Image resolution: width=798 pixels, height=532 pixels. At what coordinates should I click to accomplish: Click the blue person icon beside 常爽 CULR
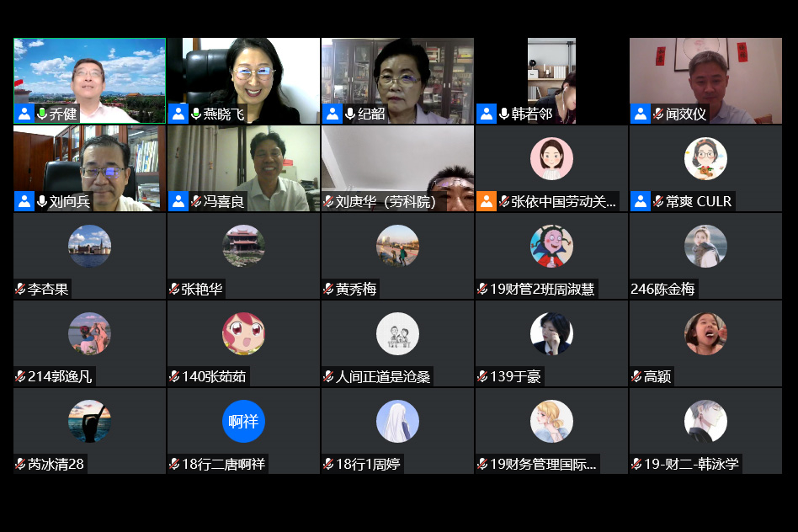[641, 201]
